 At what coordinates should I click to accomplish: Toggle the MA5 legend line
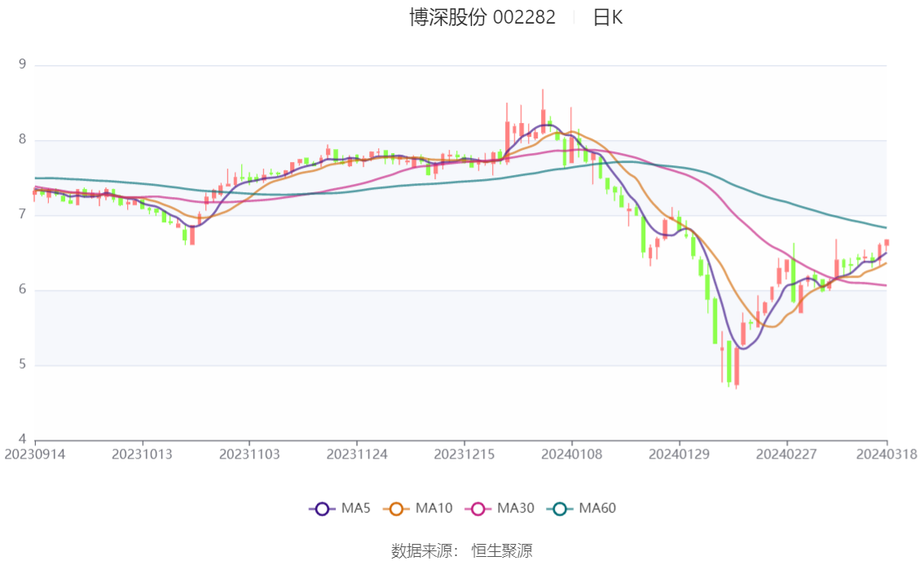click(x=340, y=509)
